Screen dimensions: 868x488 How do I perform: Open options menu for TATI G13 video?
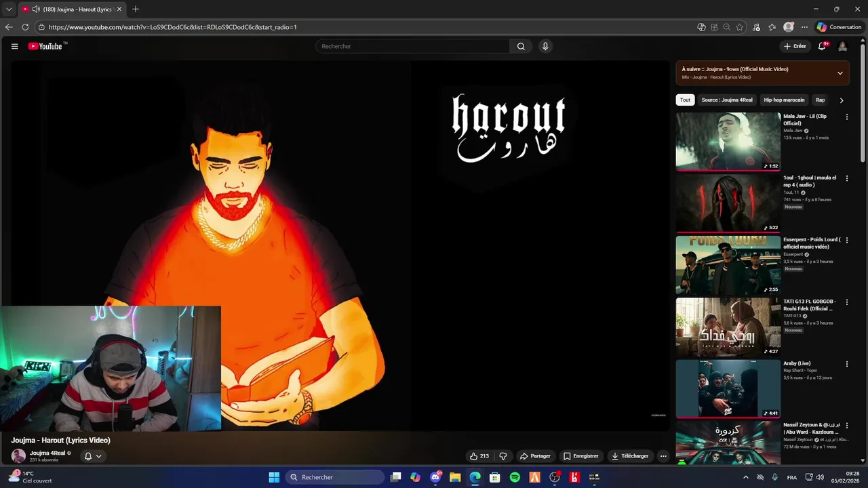[x=846, y=302]
